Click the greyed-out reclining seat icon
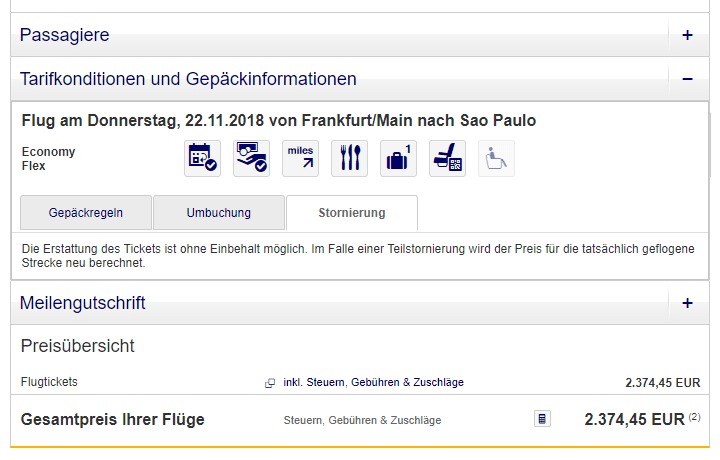The image size is (720, 460). click(496, 158)
